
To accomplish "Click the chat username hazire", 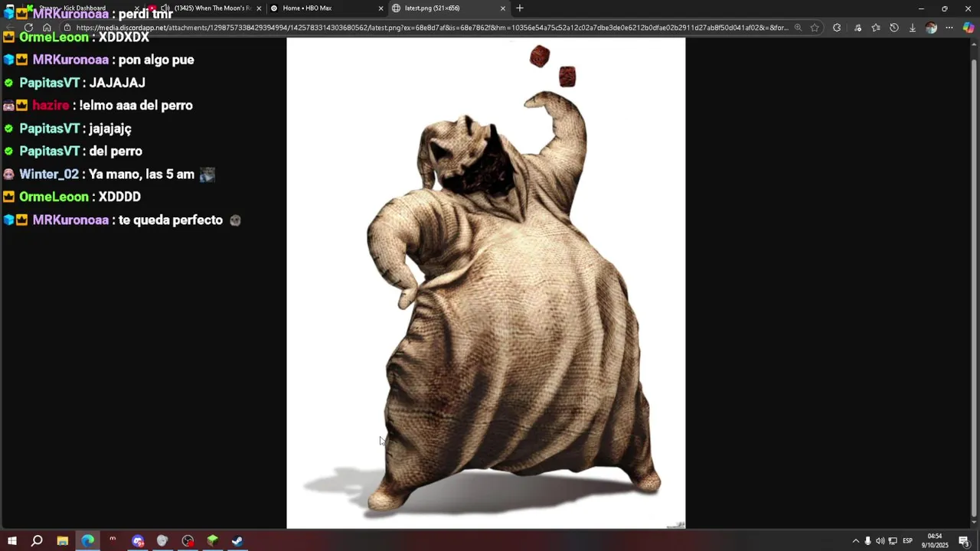I will coord(51,106).
